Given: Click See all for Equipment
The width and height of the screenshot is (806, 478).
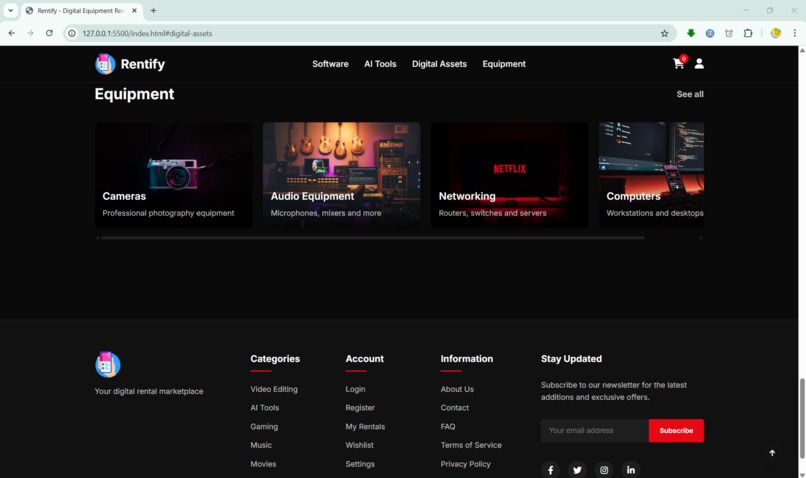Looking at the screenshot, I should (690, 94).
